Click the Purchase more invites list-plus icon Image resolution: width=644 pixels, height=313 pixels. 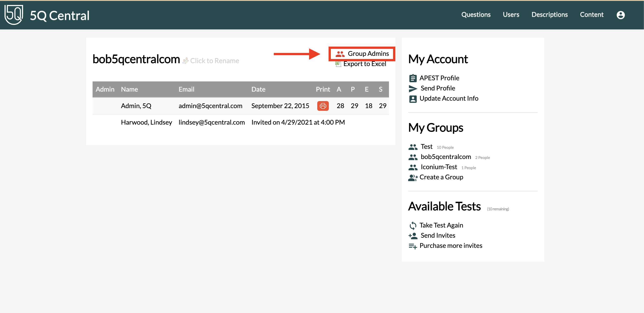coord(413,246)
